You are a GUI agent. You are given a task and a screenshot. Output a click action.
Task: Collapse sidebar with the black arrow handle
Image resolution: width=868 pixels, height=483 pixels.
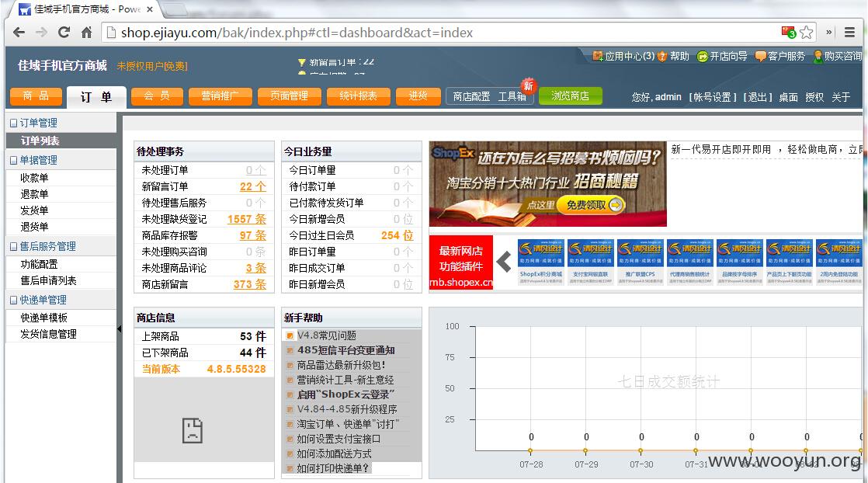[x=119, y=329]
